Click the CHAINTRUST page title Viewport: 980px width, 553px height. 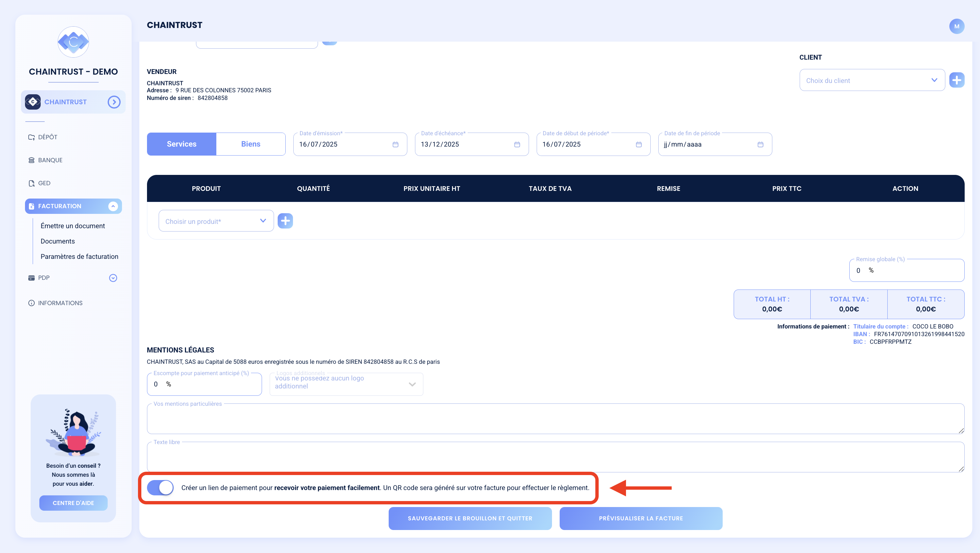pyautogui.click(x=175, y=25)
